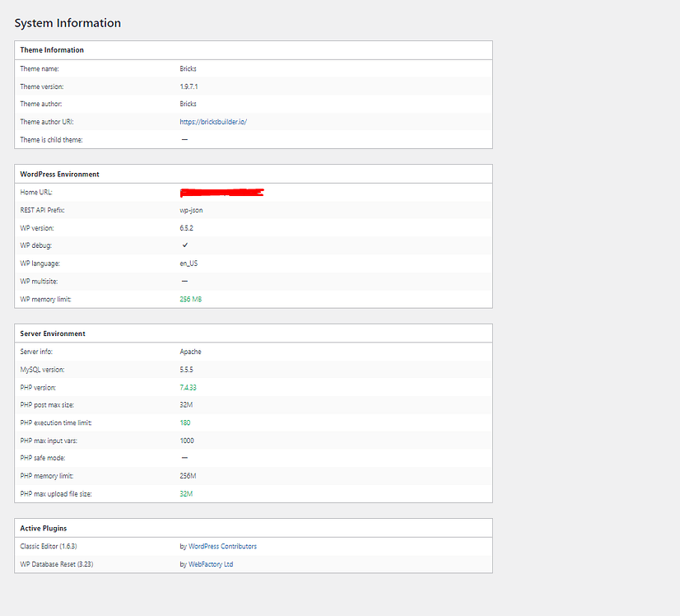680x616 pixels.
Task: Click the PHP post max size label
Action: click(x=47, y=405)
